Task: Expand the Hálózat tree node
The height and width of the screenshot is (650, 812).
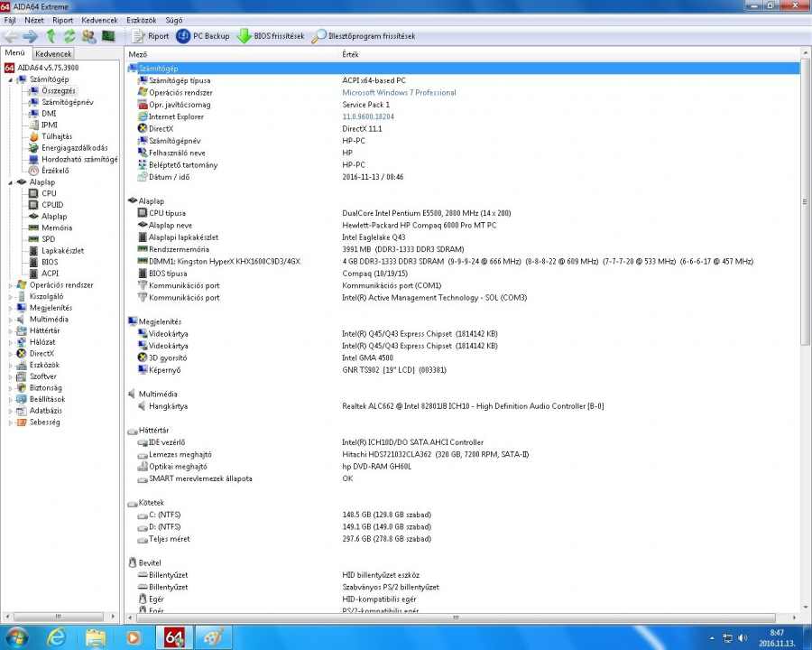Action: coord(10,342)
